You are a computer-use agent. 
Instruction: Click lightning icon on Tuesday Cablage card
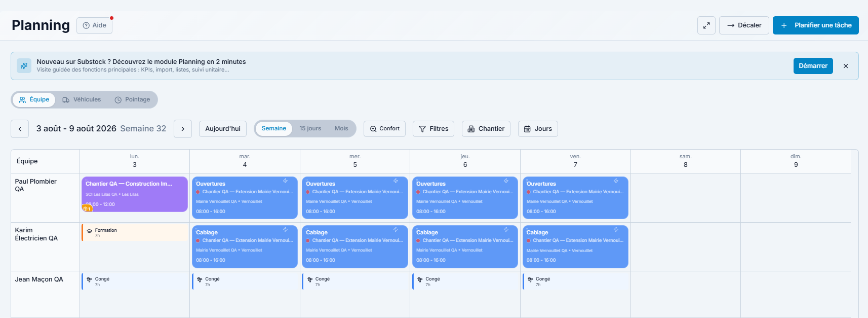click(x=286, y=230)
